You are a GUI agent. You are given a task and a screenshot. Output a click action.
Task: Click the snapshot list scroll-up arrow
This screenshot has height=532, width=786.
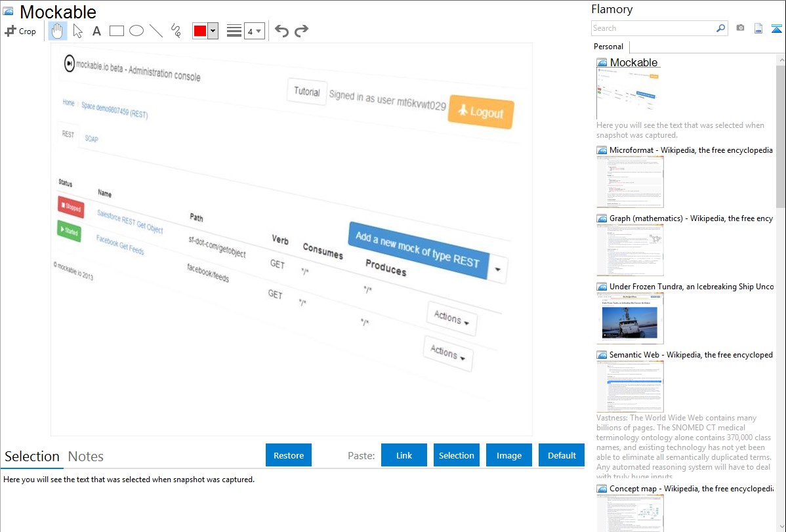point(781,60)
